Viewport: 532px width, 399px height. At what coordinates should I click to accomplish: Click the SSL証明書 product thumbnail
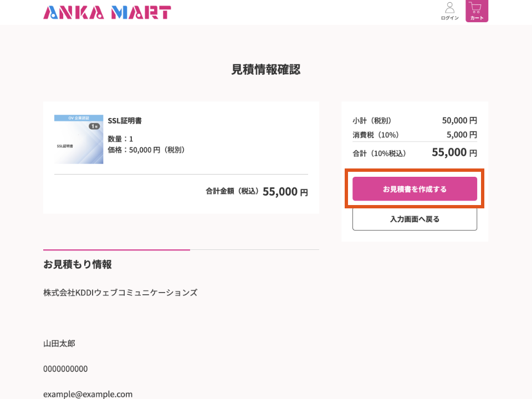79,139
